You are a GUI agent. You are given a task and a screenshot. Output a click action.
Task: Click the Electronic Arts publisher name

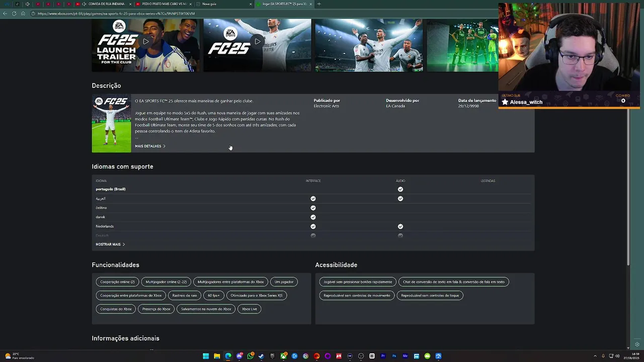click(x=326, y=106)
